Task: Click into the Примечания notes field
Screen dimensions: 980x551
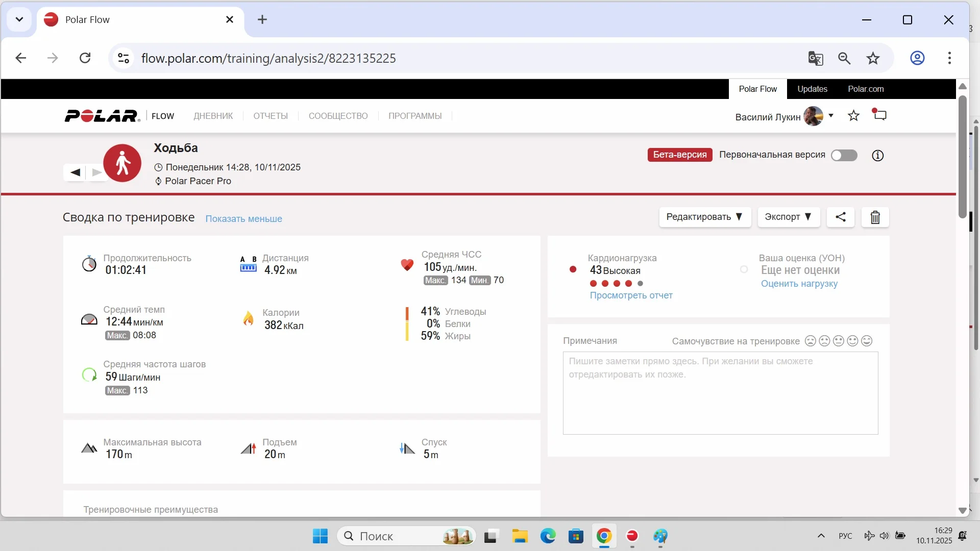Action: point(720,393)
